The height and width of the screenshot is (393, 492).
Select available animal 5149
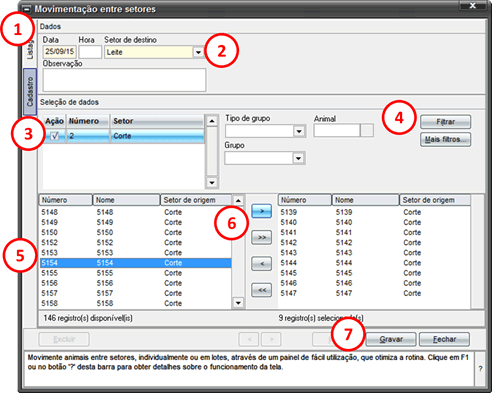[136, 222]
